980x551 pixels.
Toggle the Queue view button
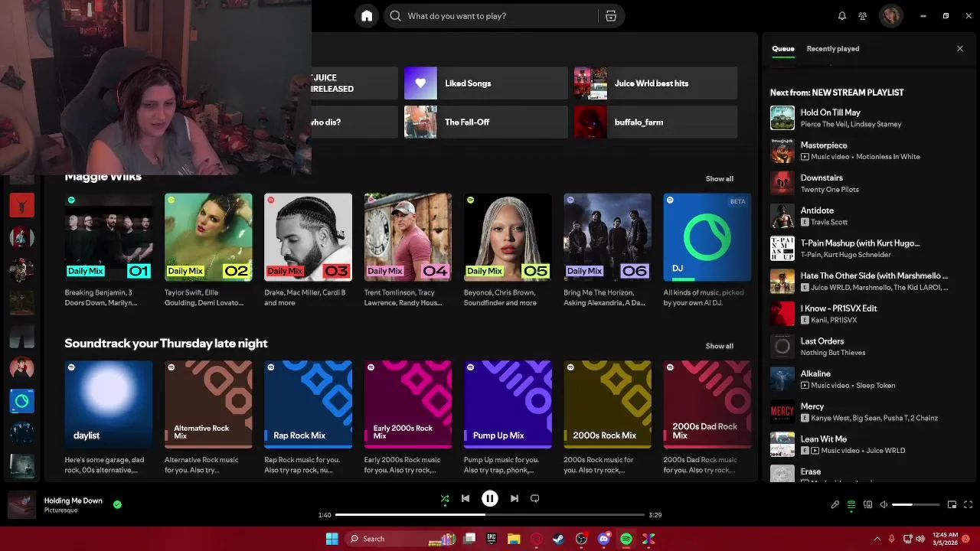(851, 505)
